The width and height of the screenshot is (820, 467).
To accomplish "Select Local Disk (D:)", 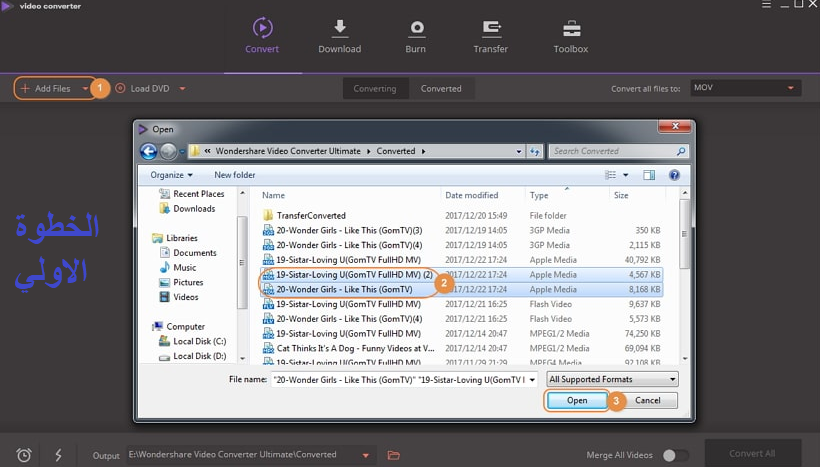I will tap(192, 356).
